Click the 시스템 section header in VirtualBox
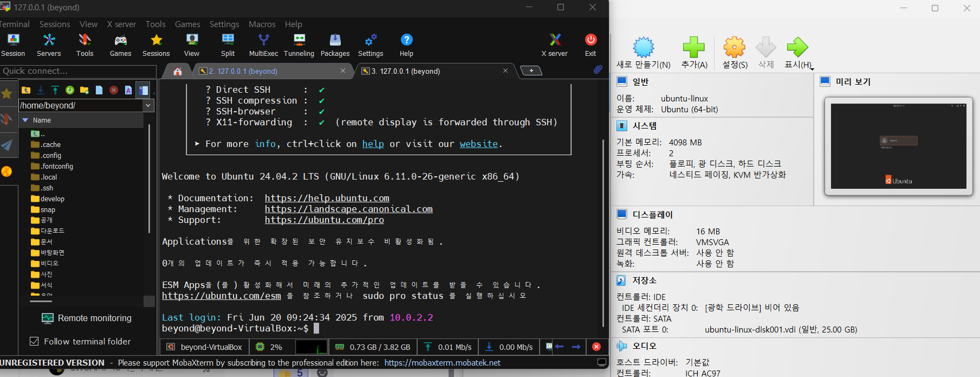The width and height of the screenshot is (980, 377). pyautogui.click(x=645, y=126)
